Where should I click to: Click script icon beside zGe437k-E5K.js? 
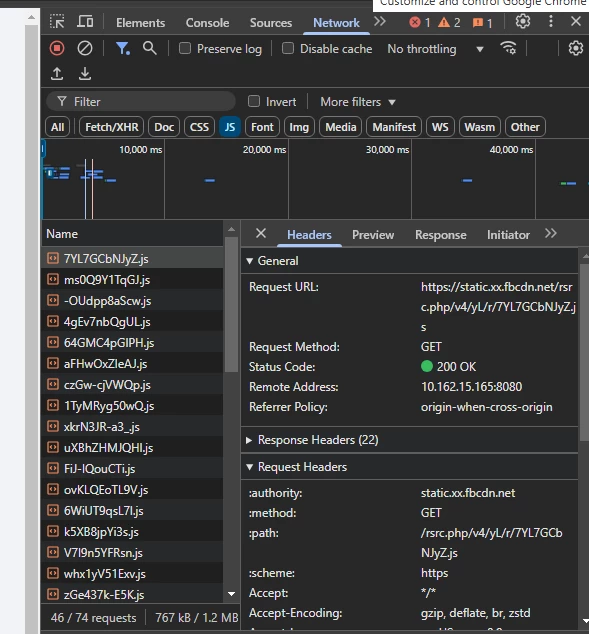click(x=53, y=594)
